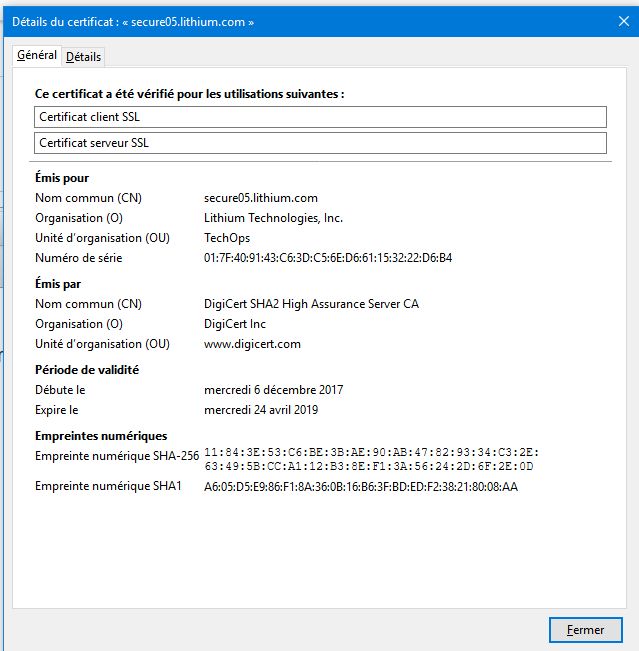Image resolution: width=639 pixels, height=651 pixels.
Task: Click the dialog title bar text
Action: (133, 21)
